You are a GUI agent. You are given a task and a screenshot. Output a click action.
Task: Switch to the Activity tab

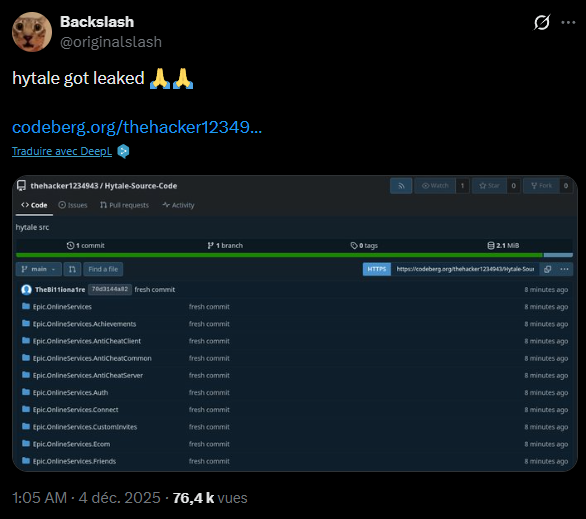pyautogui.click(x=178, y=205)
